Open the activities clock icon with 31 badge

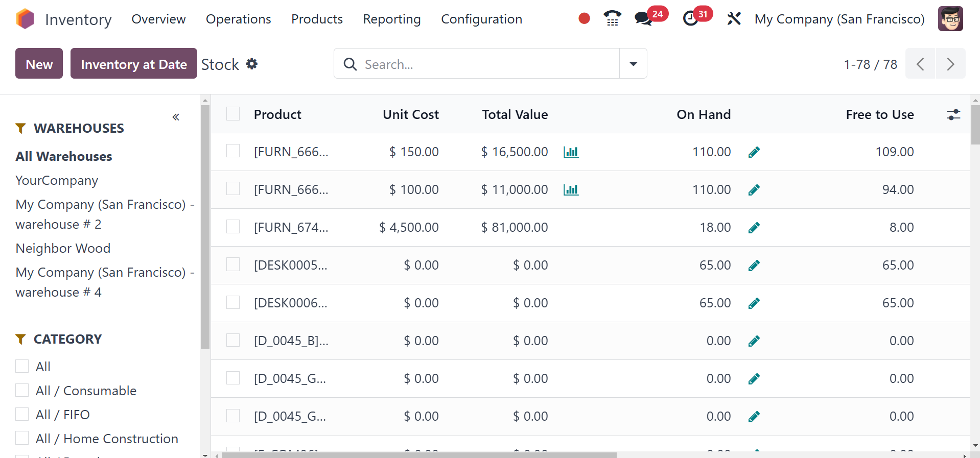[691, 19]
